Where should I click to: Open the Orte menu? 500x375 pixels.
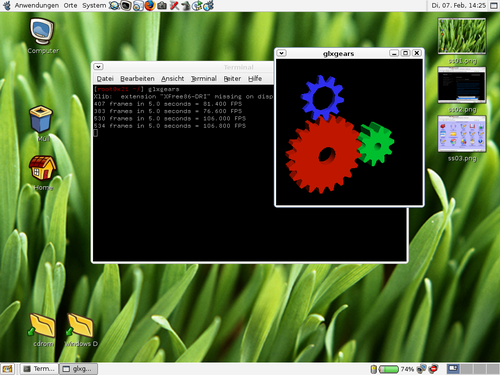point(70,5)
